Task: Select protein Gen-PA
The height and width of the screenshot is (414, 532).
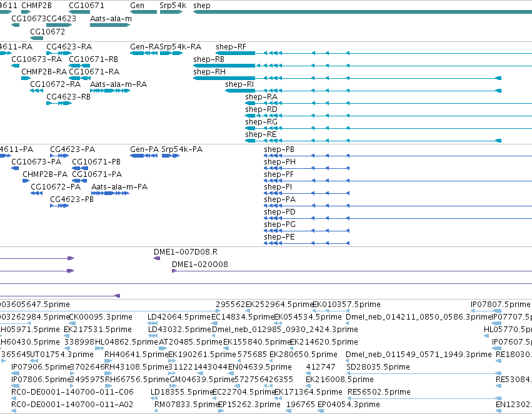Action: (x=144, y=156)
